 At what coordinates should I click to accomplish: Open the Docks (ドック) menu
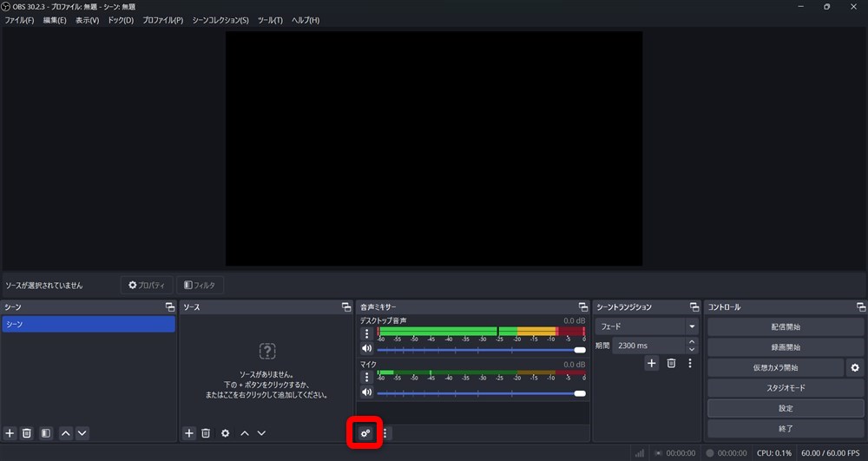(121, 20)
